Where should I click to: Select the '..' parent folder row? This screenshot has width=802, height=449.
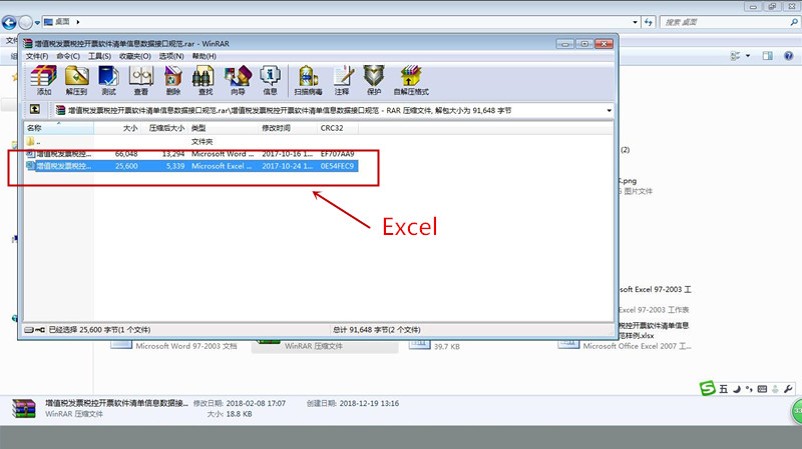191,142
